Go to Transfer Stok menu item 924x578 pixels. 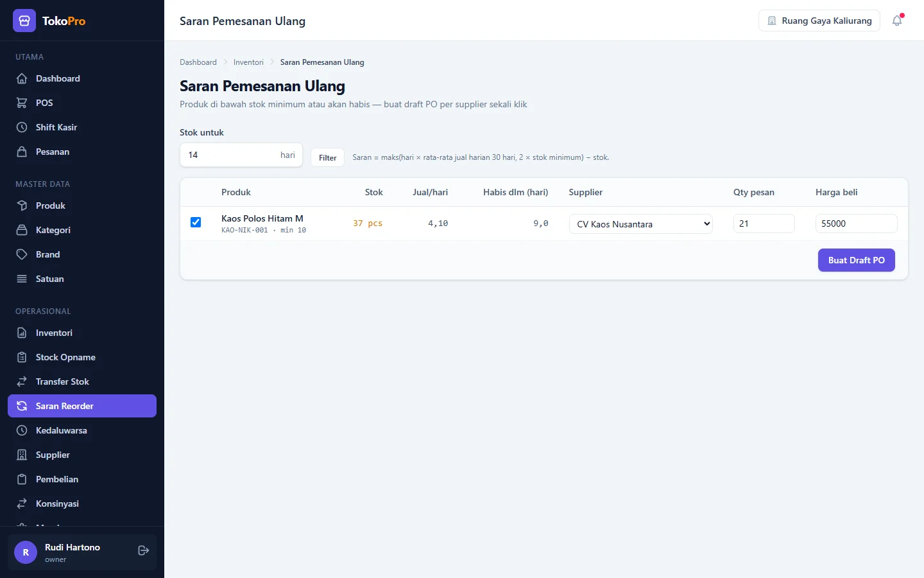click(x=82, y=381)
